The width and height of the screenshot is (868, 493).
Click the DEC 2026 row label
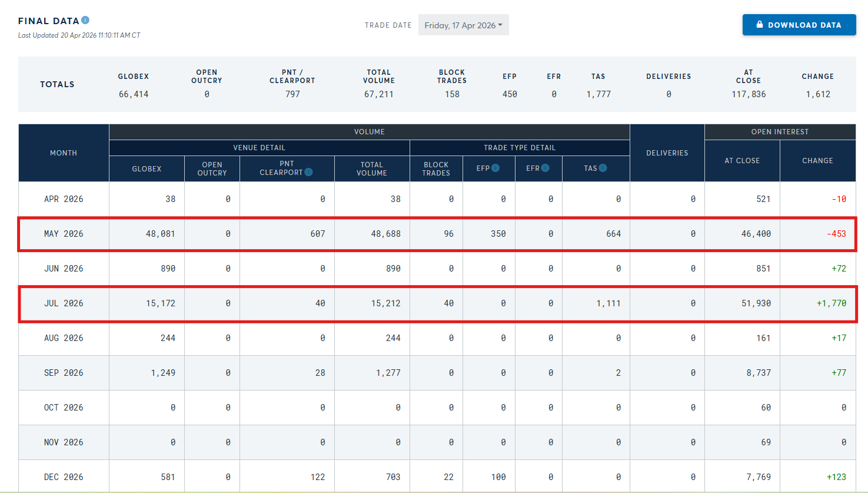(x=64, y=477)
